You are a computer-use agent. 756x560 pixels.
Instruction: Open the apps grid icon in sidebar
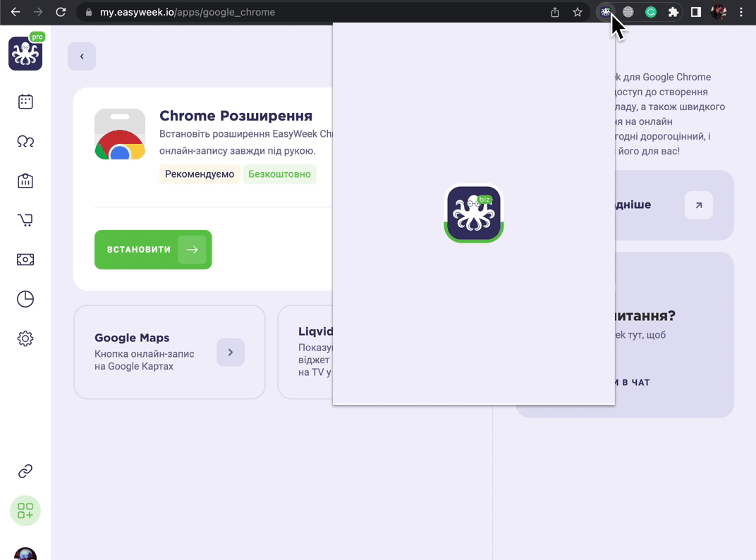(x=25, y=511)
